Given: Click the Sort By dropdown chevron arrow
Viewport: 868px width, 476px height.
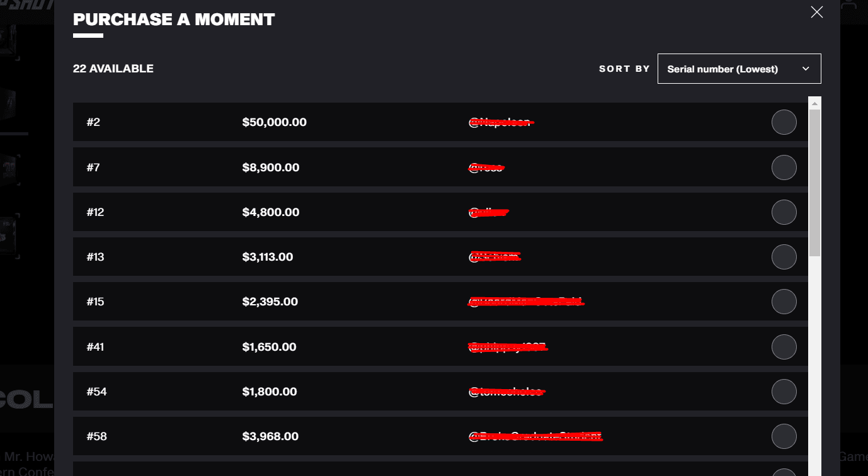Looking at the screenshot, I should click(x=805, y=69).
